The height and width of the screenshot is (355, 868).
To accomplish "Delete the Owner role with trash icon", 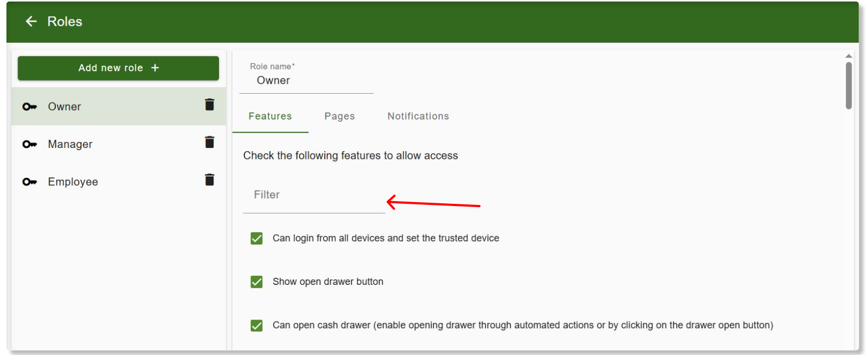I will coord(209,105).
